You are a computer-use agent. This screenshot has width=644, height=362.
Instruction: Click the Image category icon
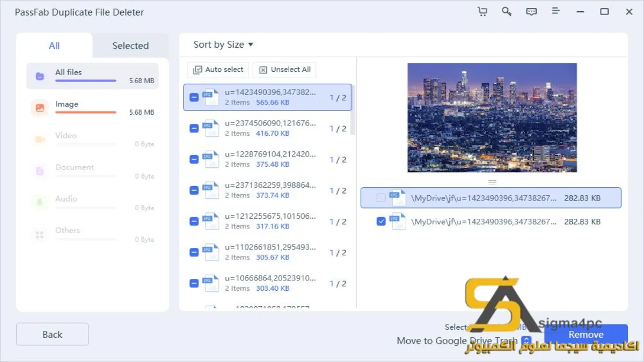click(40, 108)
